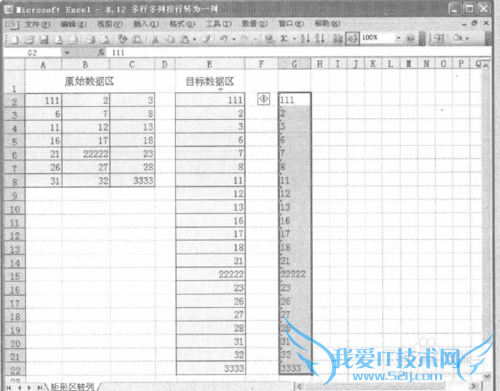
Task: Open the 数据 (Data) menu
Action: coord(255,24)
